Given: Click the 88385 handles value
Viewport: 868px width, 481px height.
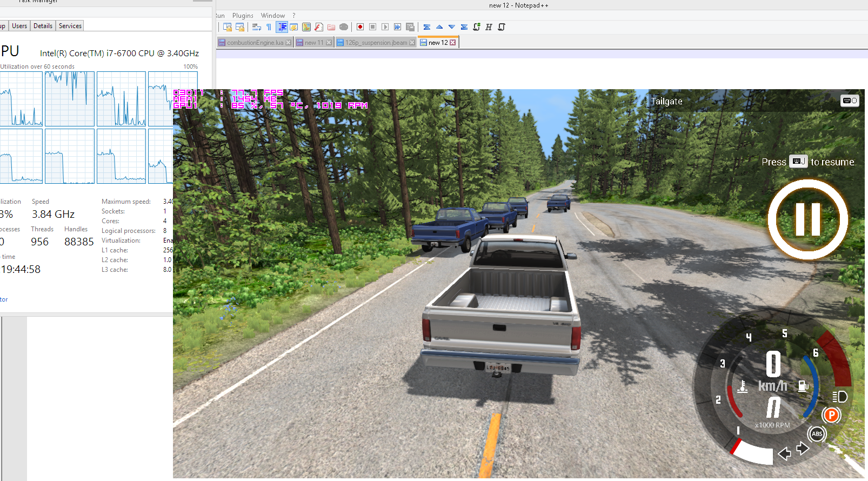Looking at the screenshot, I should coord(79,242).
